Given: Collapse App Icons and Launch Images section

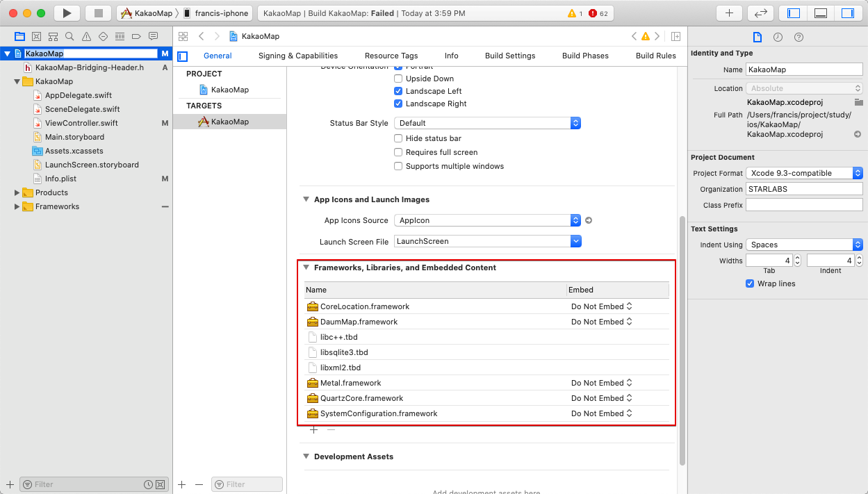Looking at the screenshot, I should click(x=306, y=199).
